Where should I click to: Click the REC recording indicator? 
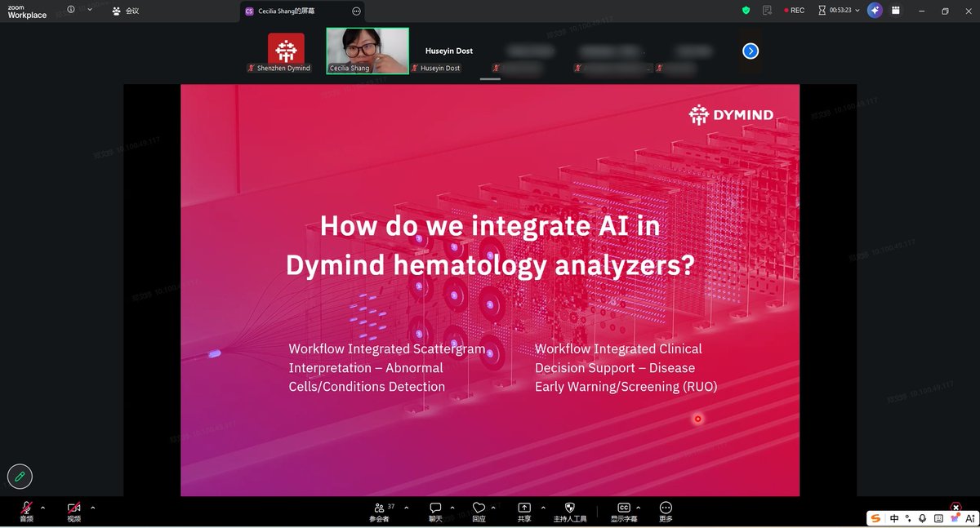pos(794,11)
